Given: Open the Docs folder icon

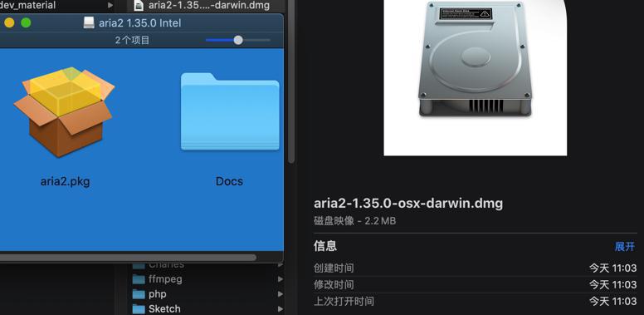Looking at the screenshot, I should point(230,111).
